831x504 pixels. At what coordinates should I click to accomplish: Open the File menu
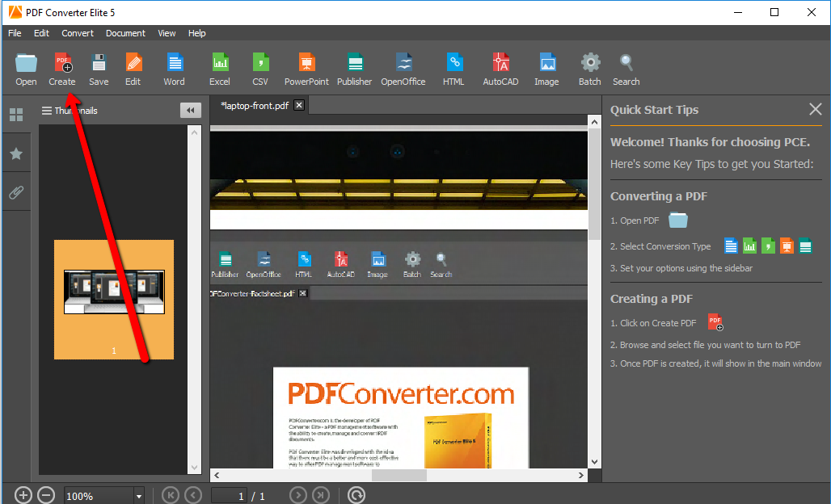[x=15, y=33]
